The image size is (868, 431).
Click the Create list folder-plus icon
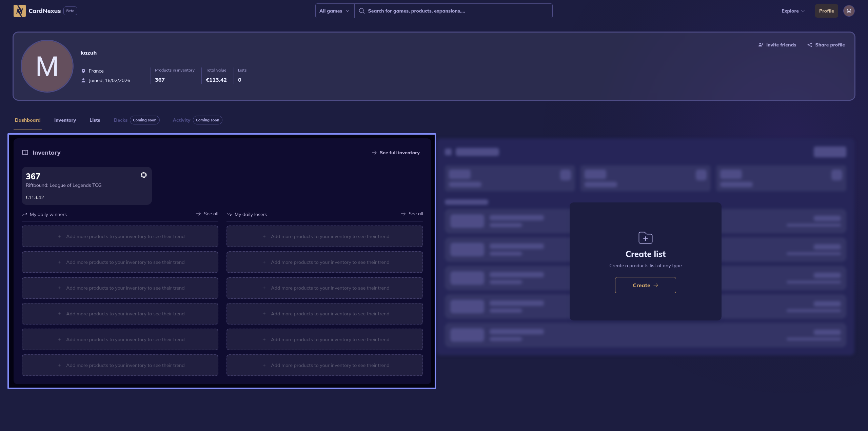pyautogui.click(x=645, y=238)
